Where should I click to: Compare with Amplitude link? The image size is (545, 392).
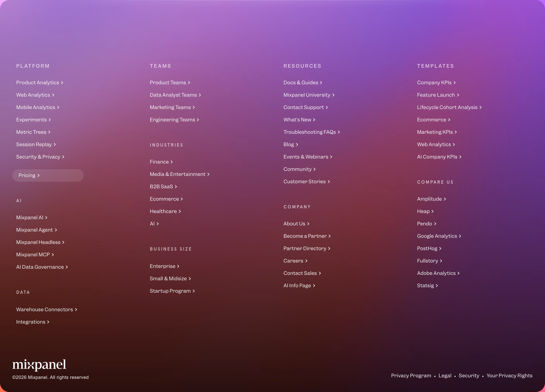point(432,199)
